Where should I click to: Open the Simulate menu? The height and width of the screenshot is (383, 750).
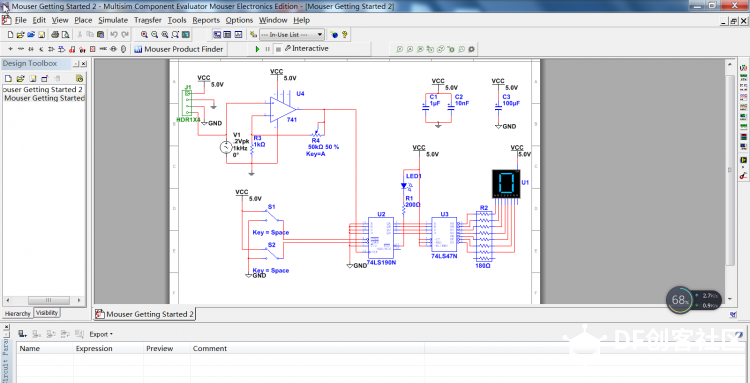[x=113, y=20]
